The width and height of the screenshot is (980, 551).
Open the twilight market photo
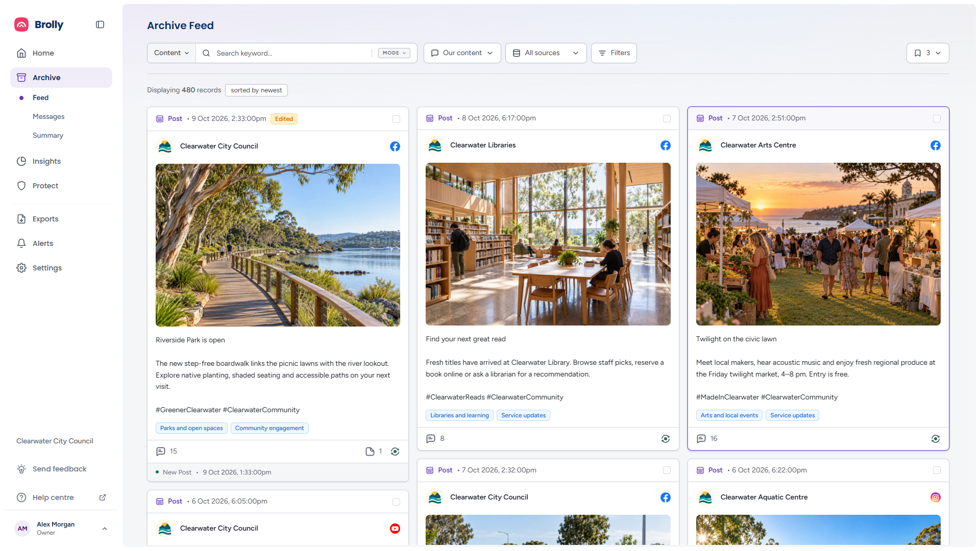(818, 244)
